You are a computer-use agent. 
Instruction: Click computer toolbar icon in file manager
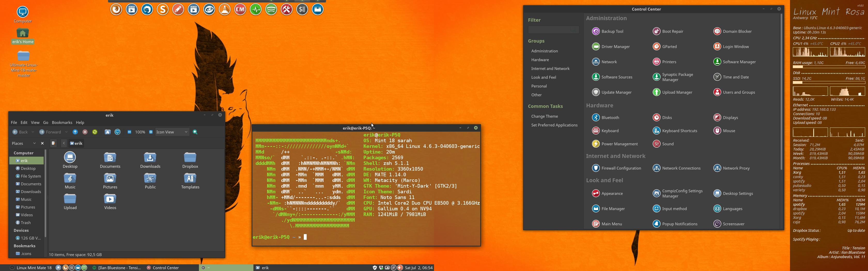[118, 132]
